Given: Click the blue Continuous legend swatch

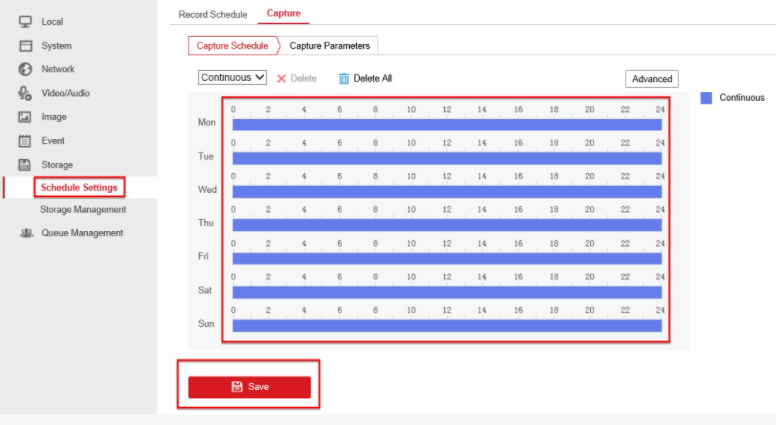Looking at the screenshot, I should tap(706, 98).
